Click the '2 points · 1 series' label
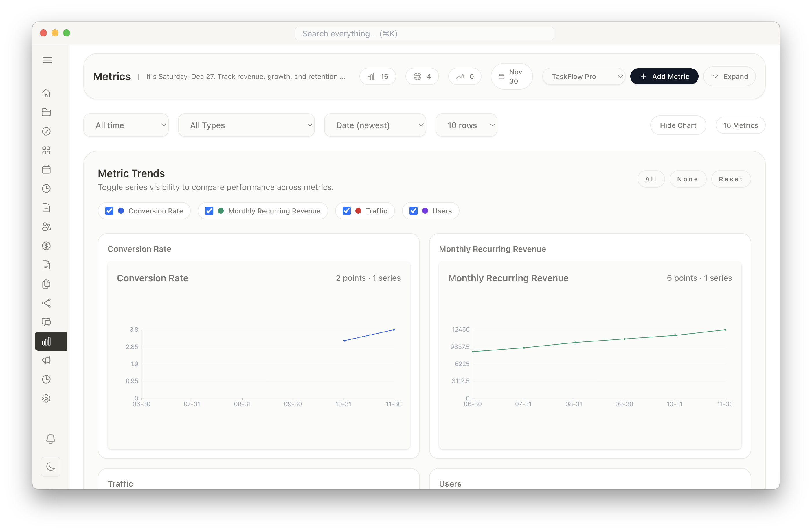The width and height of the screenshot is (812, 532). pyautogui.click(x=368, y=278)
